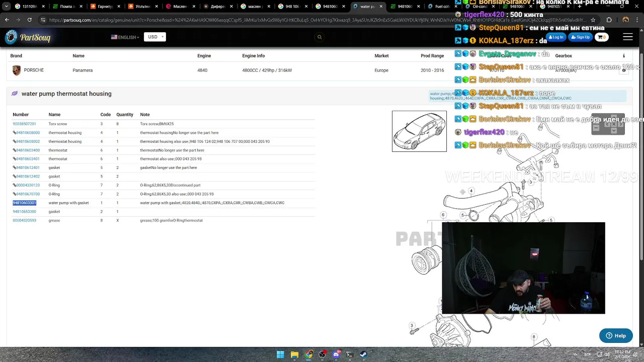644x362 pixels.
Task: Click the info icon in vehicle row
Action: tap(624, 70)
